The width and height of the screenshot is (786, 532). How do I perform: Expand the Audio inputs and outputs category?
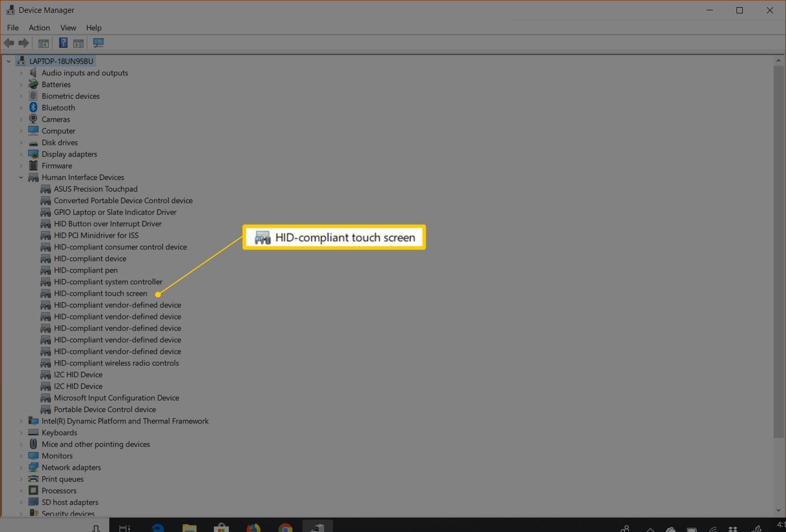(x=21, y=73)
